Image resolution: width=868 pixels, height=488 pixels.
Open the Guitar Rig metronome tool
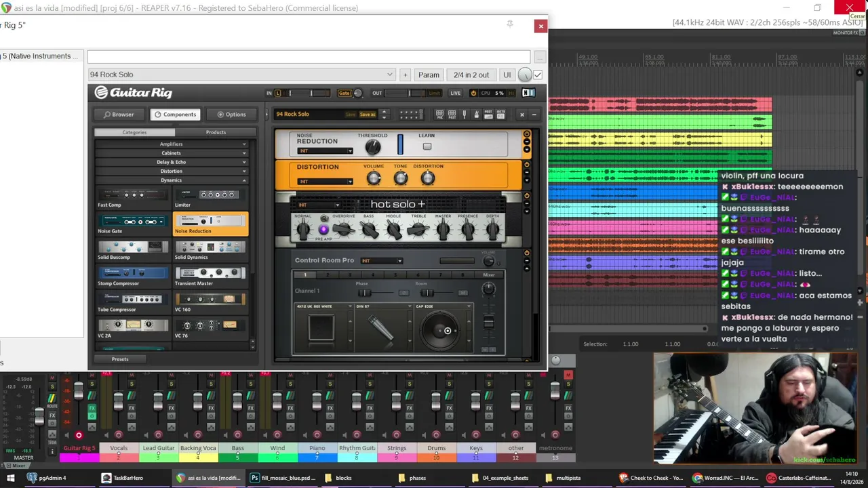click(477, 114)
